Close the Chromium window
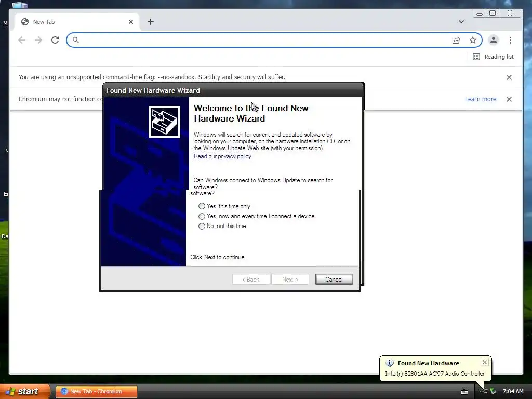Screen dimensions: 532x399 click(x=510, y=13)
